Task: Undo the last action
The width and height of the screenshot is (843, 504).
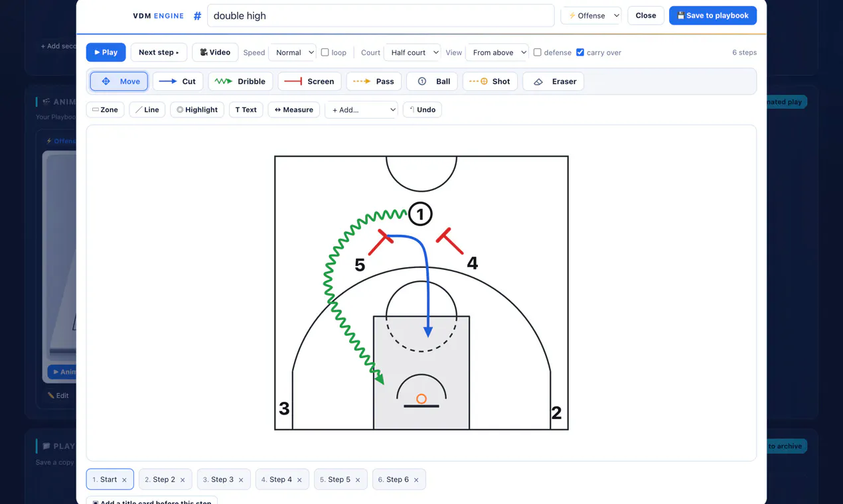Action: 422,109
